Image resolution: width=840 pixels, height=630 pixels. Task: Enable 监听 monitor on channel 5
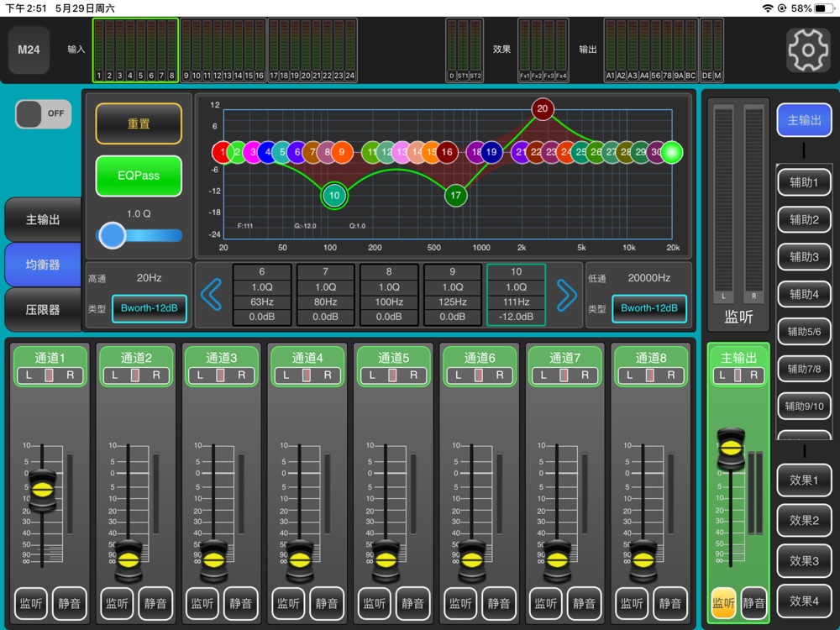point(375,603)
